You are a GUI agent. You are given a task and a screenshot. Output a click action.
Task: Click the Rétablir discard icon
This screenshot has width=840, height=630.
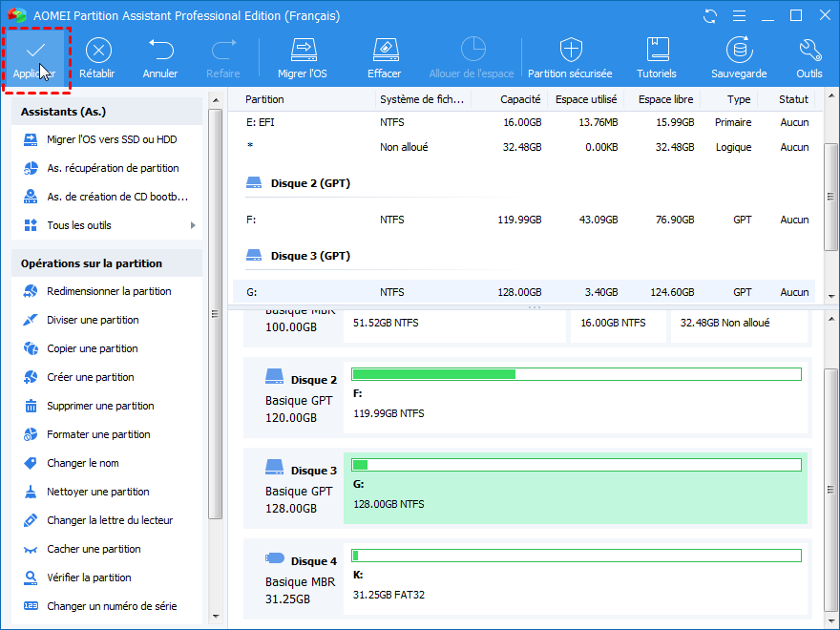[98, 58]
